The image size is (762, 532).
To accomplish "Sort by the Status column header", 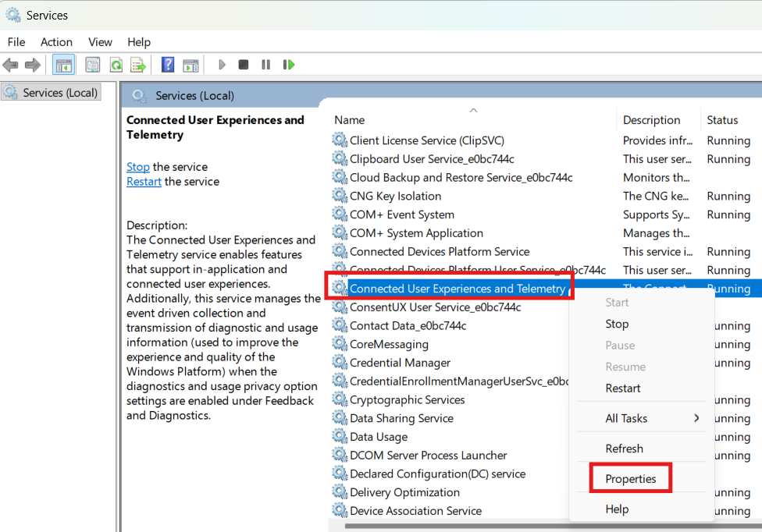I will 722,120.
